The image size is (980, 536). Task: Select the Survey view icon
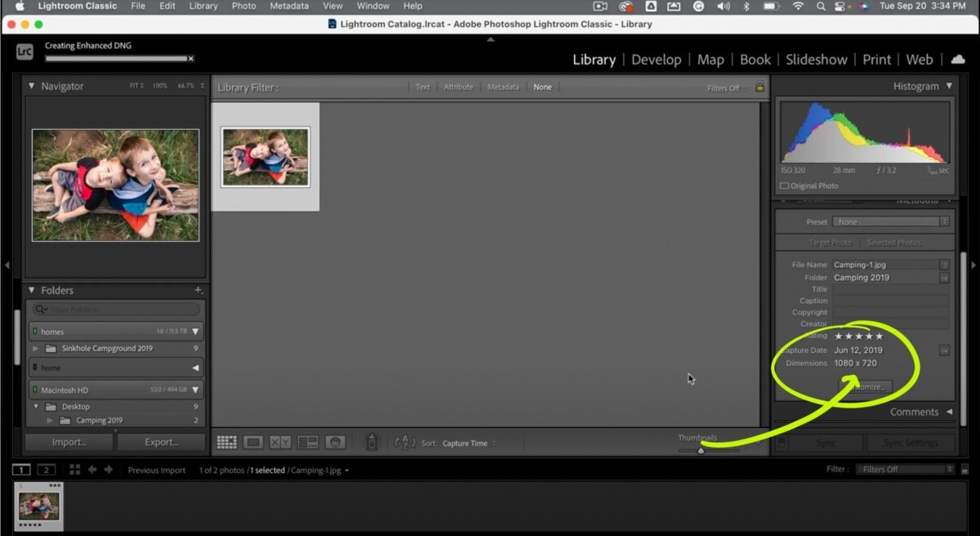309,442
